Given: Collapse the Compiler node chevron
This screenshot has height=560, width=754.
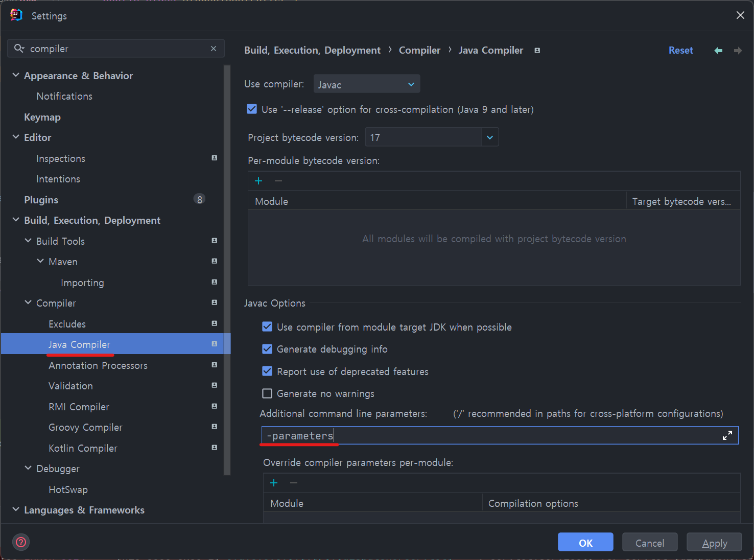Looking at the screenshot, I should 28,302.
